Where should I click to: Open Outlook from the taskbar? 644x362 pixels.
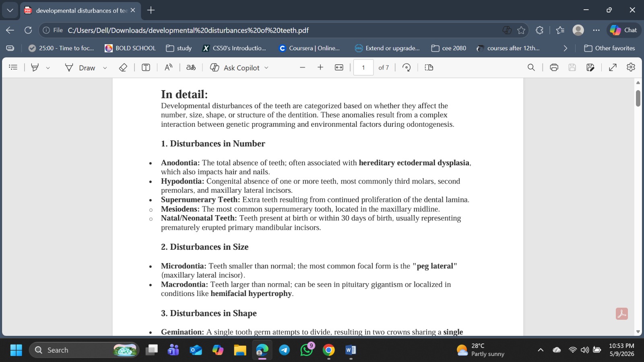(196, 350)
